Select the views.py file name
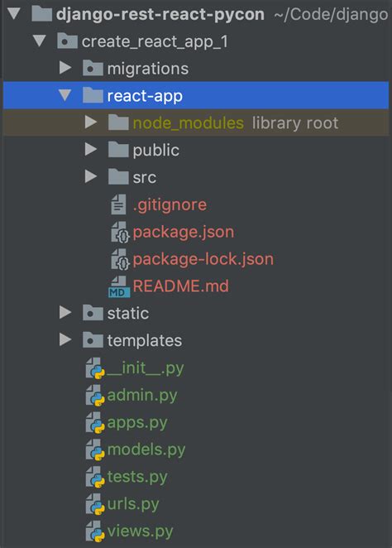This screenshot has width=392, height=548. tap(140, 532)
